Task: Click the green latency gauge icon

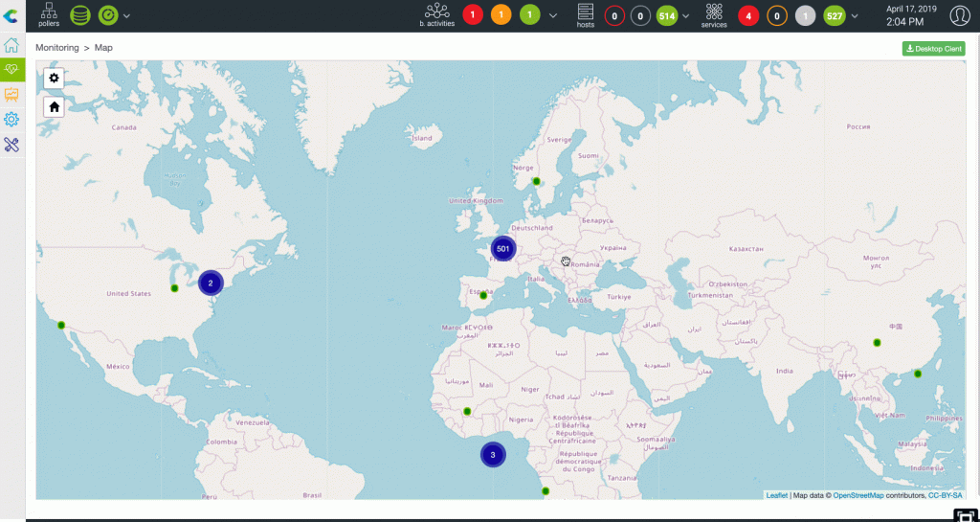Action: point(108,15)
